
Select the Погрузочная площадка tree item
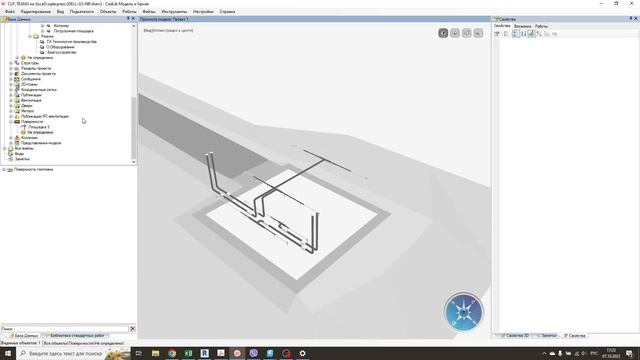73,31
